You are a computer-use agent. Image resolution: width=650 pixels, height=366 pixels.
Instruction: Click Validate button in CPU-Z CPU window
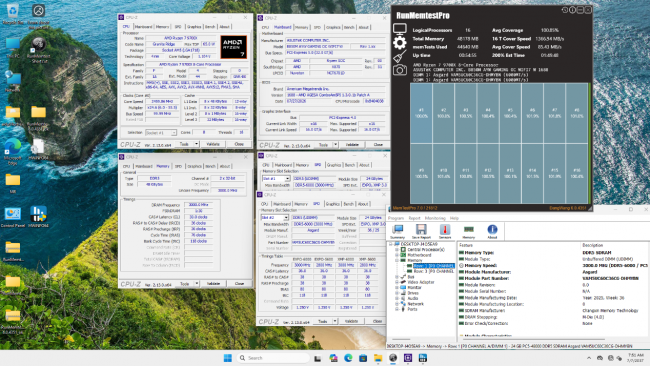[x=213, y=144]
